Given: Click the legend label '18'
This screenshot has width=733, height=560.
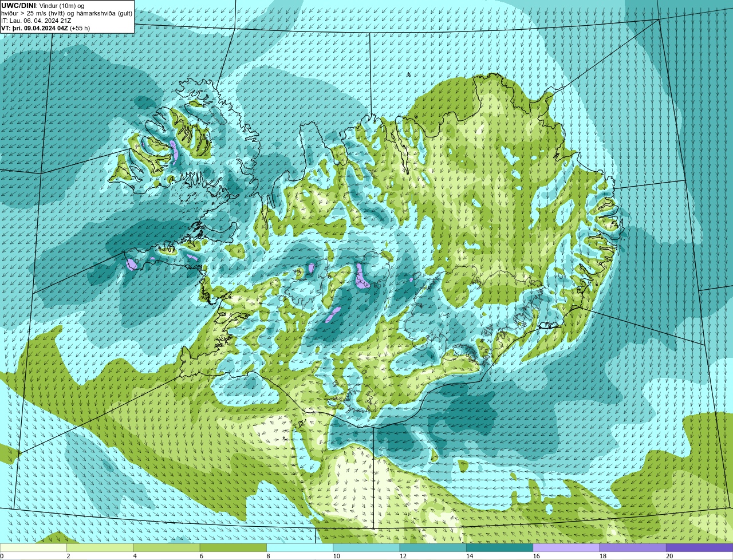Looking at the screenshot, I should click(602, 556).
